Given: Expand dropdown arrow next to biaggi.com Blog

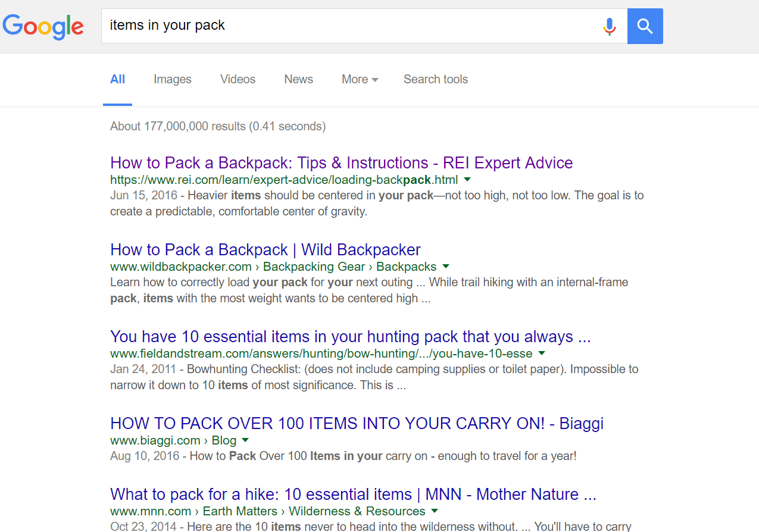Looking at the screenshot, I should point(245,440).
